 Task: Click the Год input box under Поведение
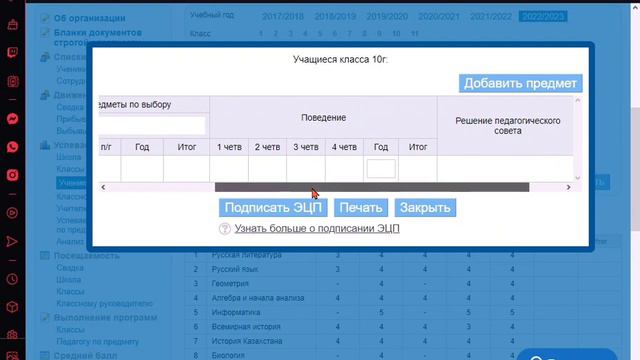tap(381, 169)
